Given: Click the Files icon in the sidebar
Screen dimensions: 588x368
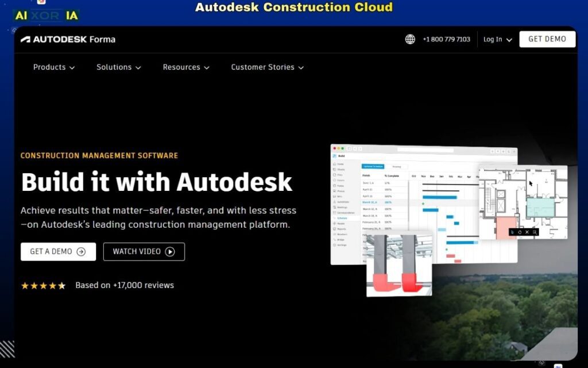Looking at the screenshot, I should click(x=334, y=174).
